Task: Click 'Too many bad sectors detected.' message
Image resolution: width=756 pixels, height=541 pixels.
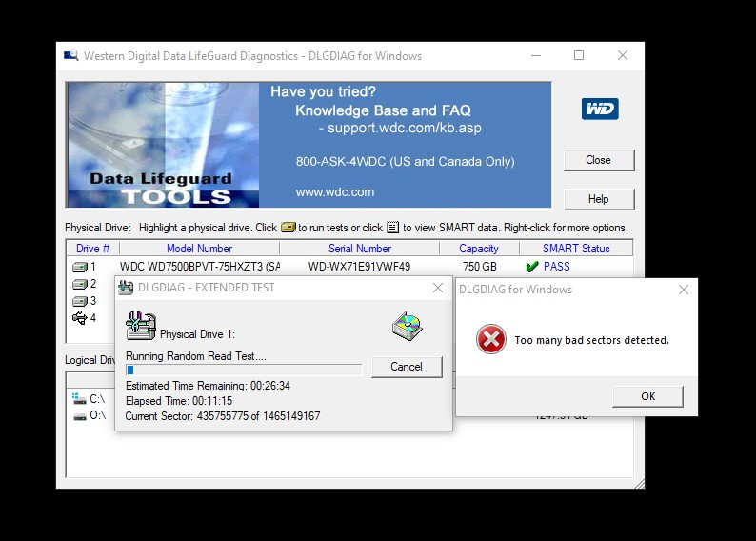Action: coord(591,340)
